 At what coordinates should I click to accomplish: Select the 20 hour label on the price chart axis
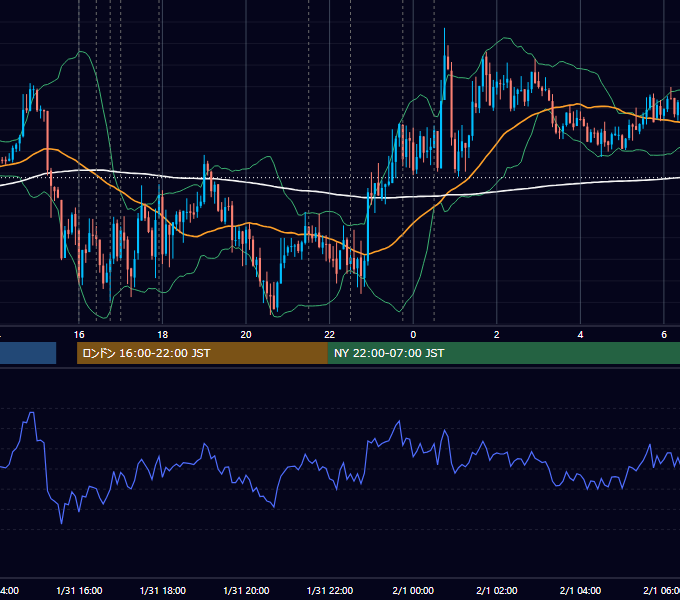point(246,335)
